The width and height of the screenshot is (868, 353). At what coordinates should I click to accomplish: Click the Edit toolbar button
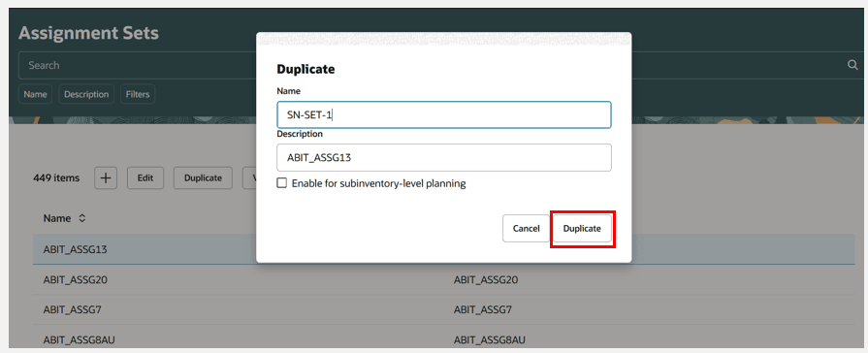[x=145, y=178]
